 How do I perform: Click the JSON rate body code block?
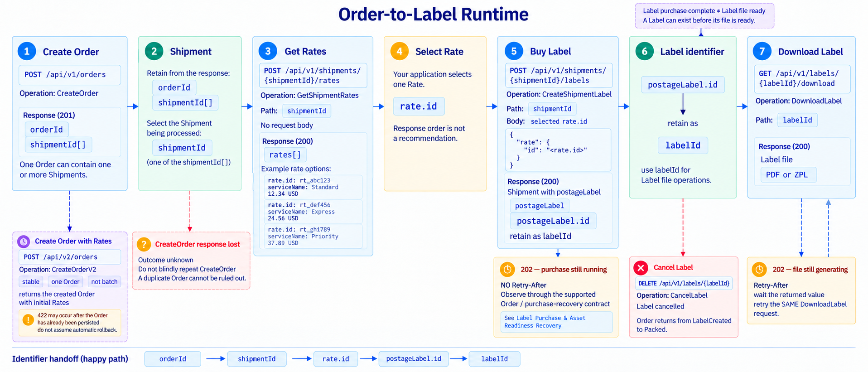558,150
